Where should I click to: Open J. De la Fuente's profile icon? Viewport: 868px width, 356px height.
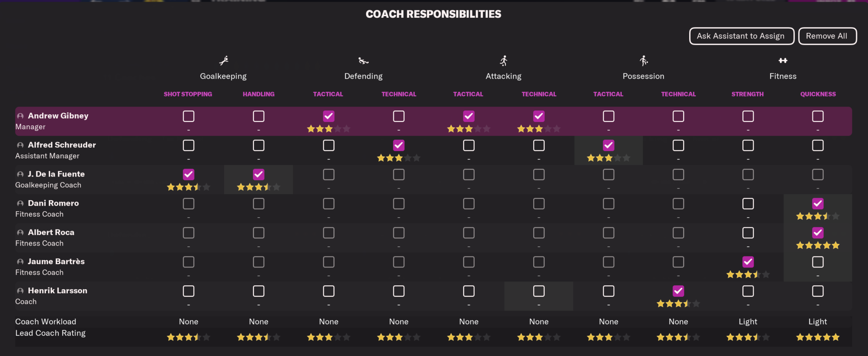(19, 174)
